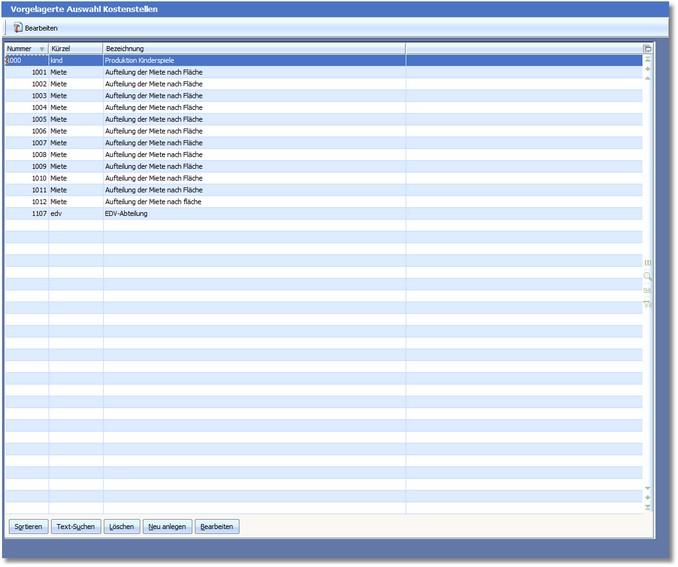Create a new entry with Neu anlegen
The image size is (678, 567).
167,526
